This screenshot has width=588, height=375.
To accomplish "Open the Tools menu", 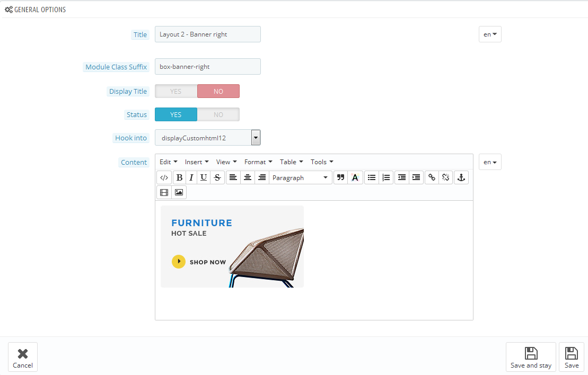I will click(322, 162).
